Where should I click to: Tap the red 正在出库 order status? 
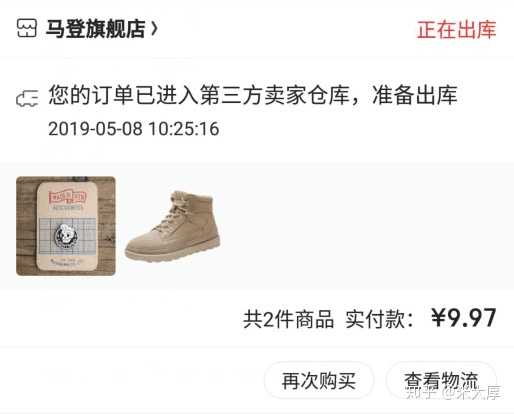point(456,30)
